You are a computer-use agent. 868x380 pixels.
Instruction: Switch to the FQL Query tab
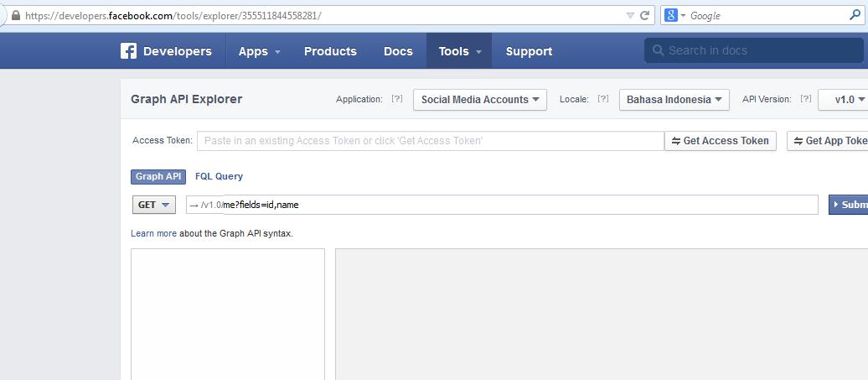pyautogui.click(x=219, y=176)
